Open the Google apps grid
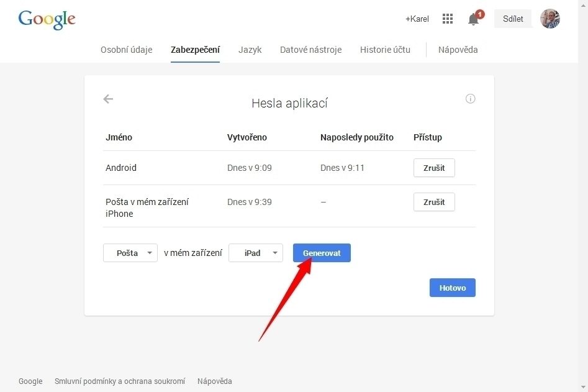Viewport: 588px width, 392px height. click(x=448, y=19)
